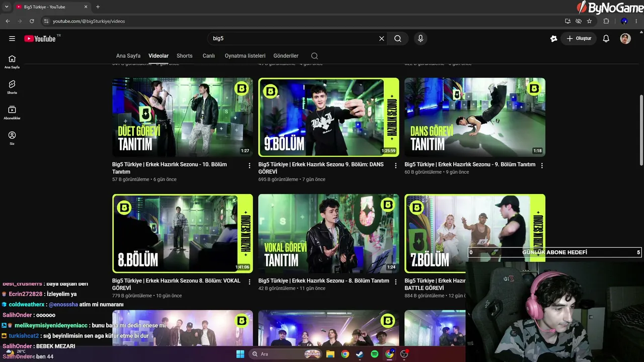Click the '42 B görüntüleme • 11 gün önce' text
Screen dimensions: 644x362
point(292,289)
